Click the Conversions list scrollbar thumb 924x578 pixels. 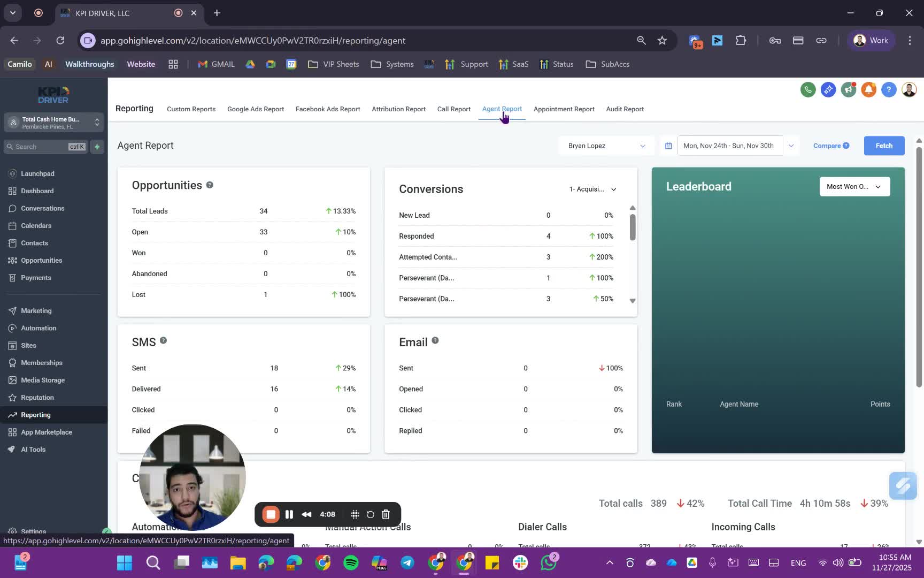(633, 227)
